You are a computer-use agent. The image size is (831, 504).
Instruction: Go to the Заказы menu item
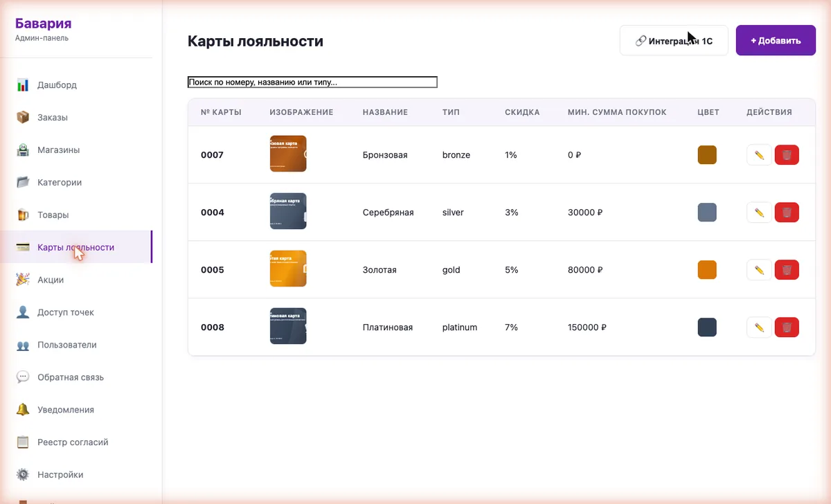tap(76, 118)
